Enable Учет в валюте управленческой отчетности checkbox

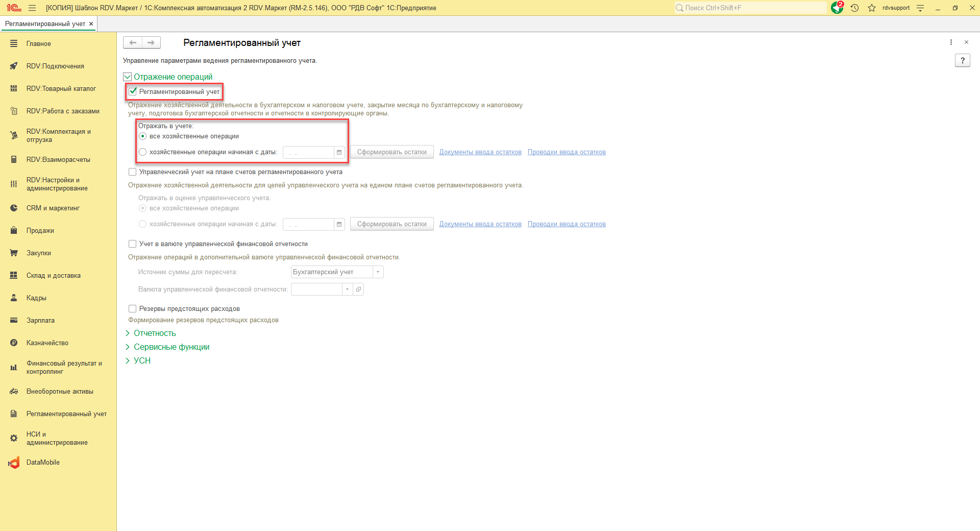133,244
